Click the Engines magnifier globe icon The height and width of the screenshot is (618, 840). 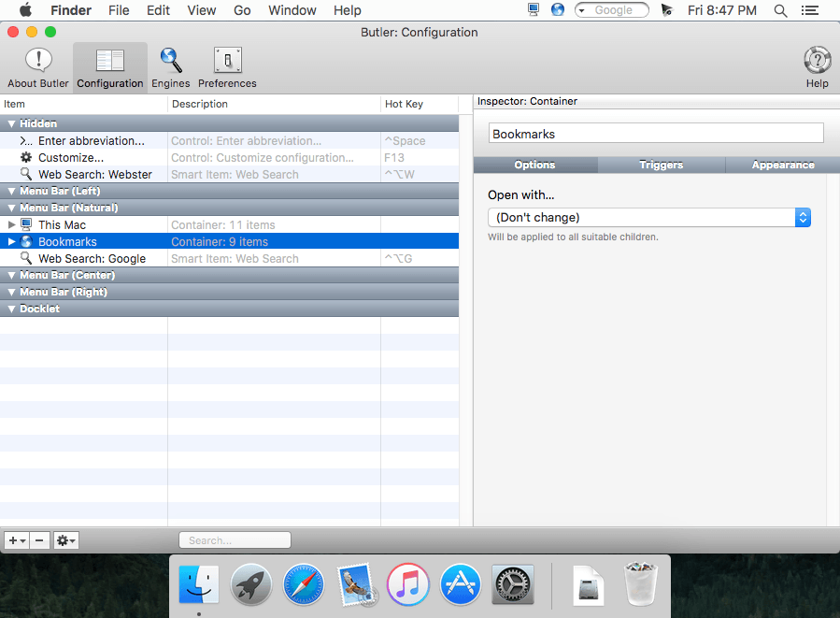click(x=171, y=61)
